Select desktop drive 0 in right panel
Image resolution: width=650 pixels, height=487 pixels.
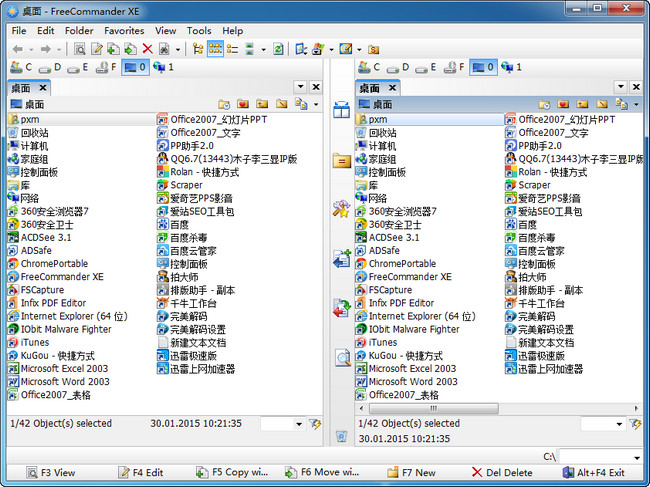(483, 67)
